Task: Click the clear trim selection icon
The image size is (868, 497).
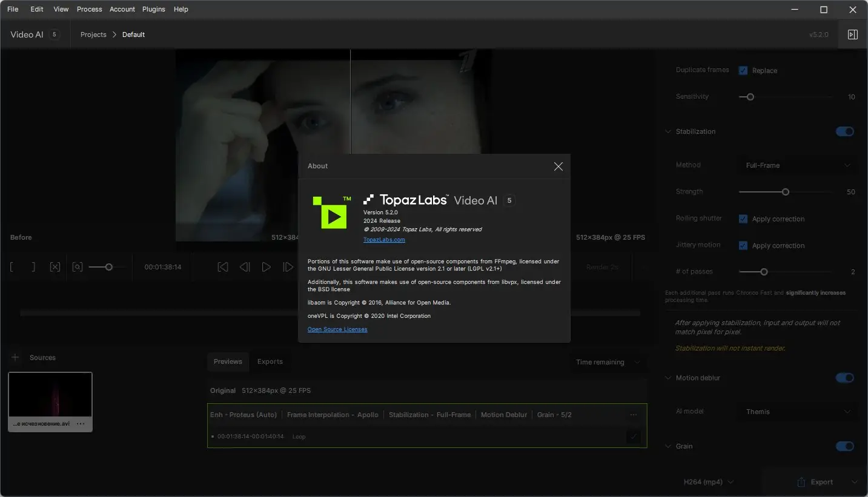Action: pos(55,267)
